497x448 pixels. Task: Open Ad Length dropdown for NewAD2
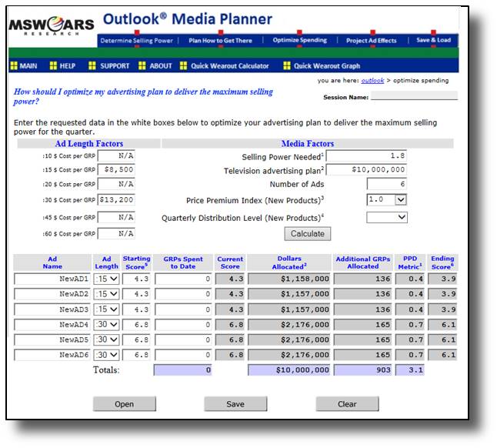tap(106, 294)
